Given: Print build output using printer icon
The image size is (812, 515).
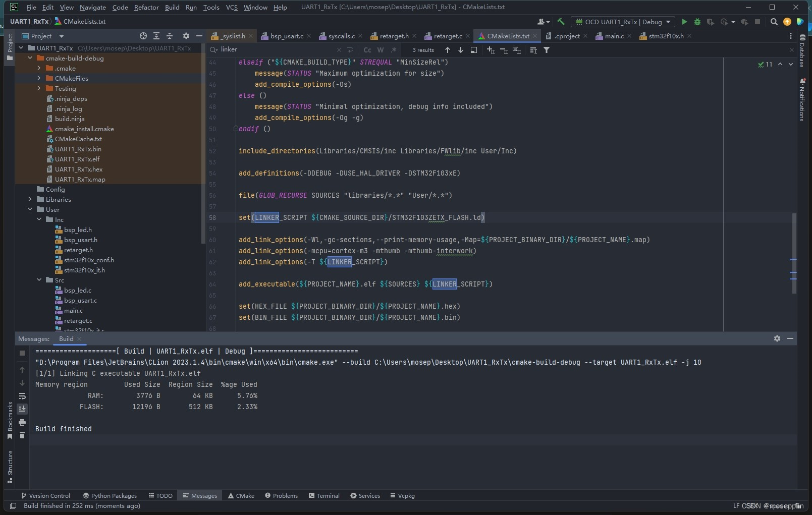Looking at the screenshot, I should (22, 423).
